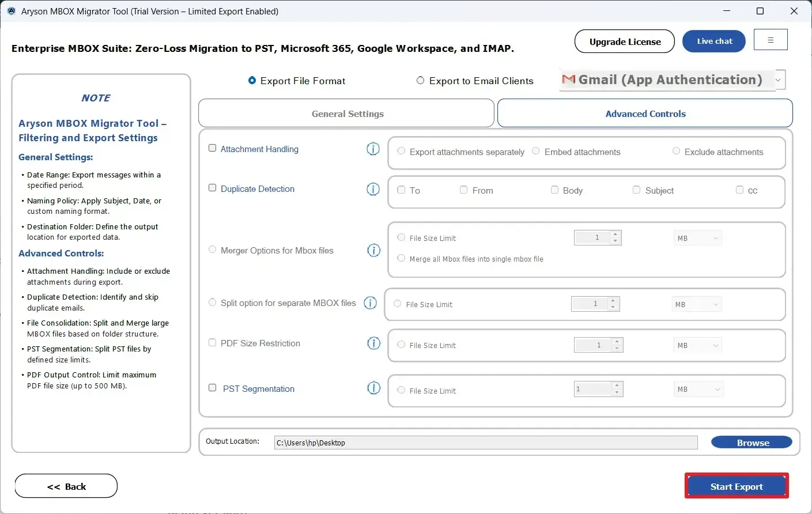The width and height of the screenshot is (812, 514).
Task: Select Split option for separate MBOX files radio
Action: (x=212, y=302)
